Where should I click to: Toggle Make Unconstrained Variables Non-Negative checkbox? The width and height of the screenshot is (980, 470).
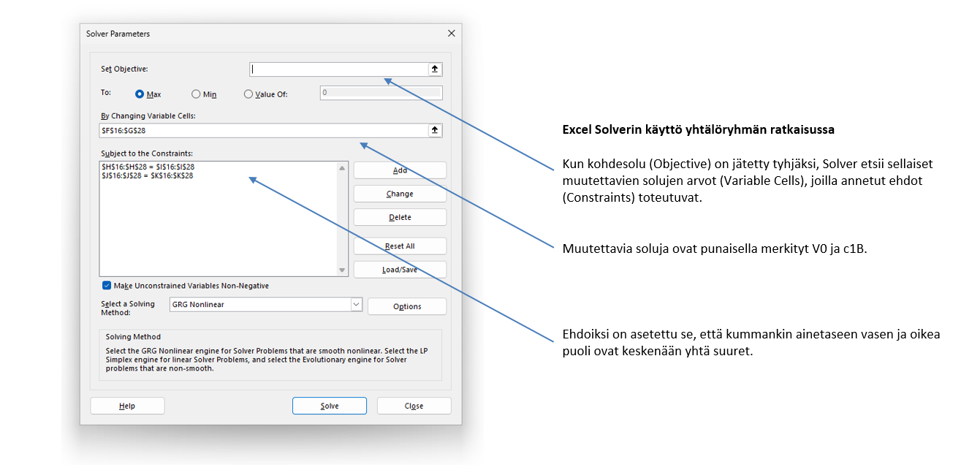click(107, 286)
